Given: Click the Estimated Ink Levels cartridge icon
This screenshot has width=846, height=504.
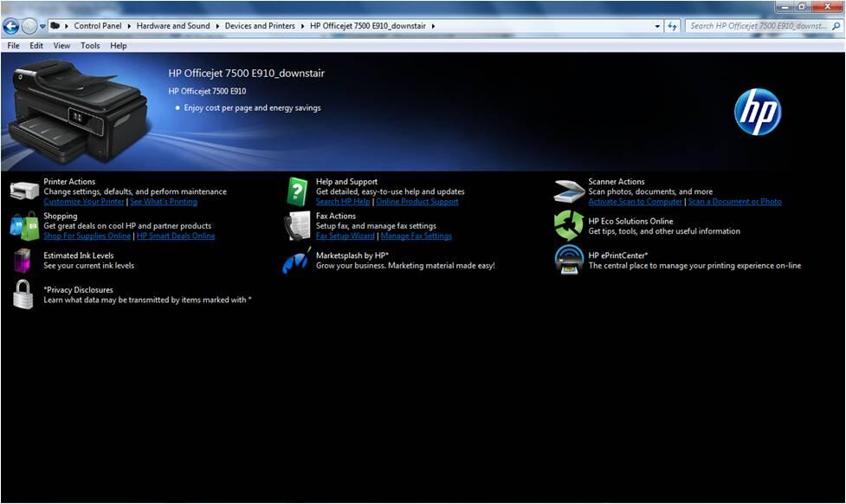Looking at the screenshot, I should (x=23, y=261).
